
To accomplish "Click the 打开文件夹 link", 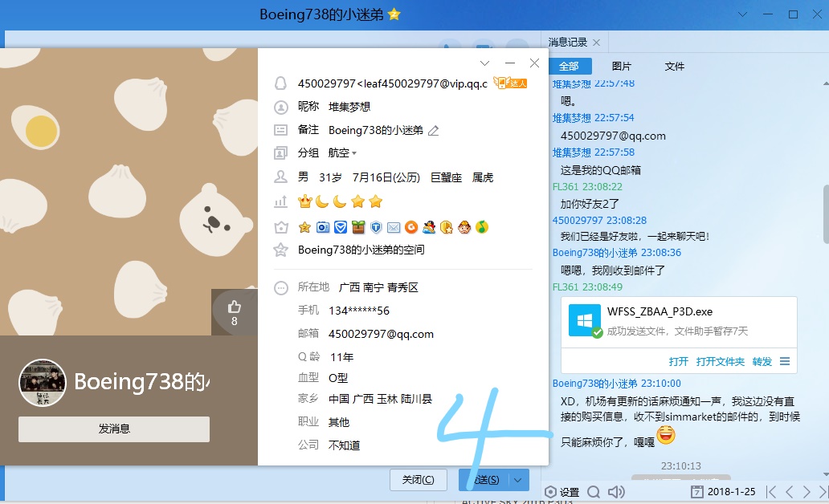I will [720, 361].
